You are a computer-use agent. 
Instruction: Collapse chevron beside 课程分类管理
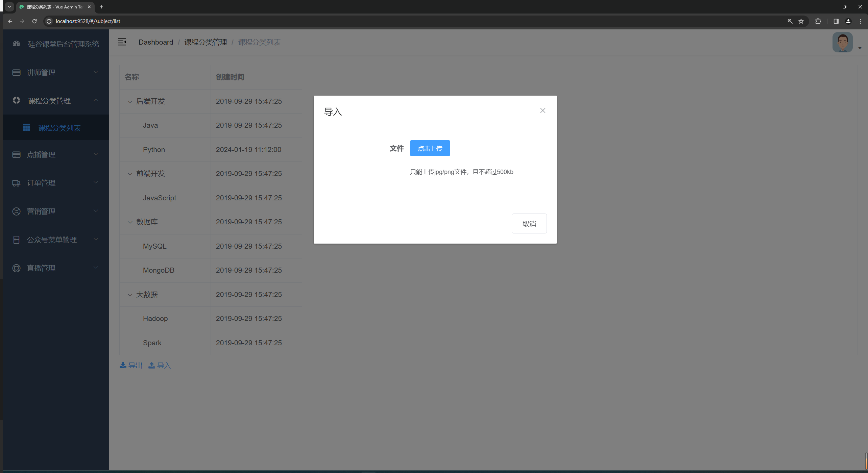(x=96, y=100)
